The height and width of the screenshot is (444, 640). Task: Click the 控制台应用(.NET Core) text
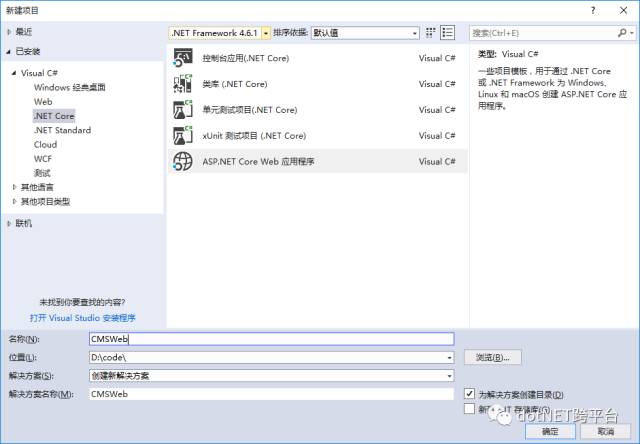pos(246,58)
